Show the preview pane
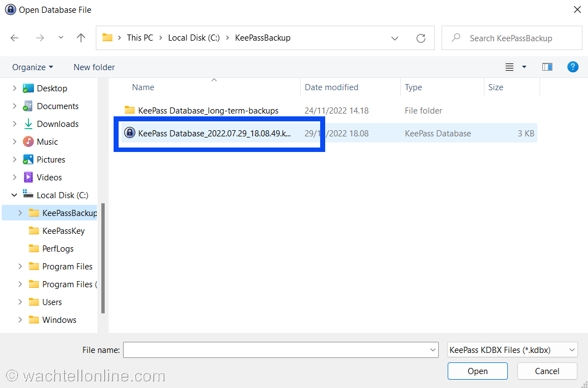Screen dimensions: 588x388 (x=547, y=67)
